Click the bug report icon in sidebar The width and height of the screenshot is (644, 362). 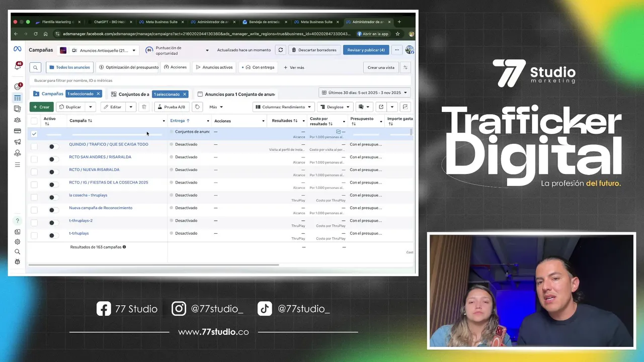click(x=18, y=262)
